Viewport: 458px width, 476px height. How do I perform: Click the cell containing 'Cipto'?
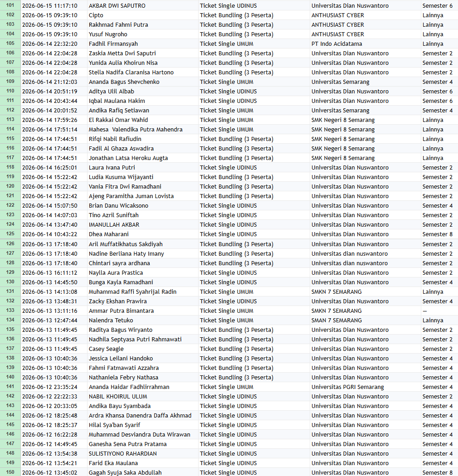pyautogui.click(x=143, y=15)
